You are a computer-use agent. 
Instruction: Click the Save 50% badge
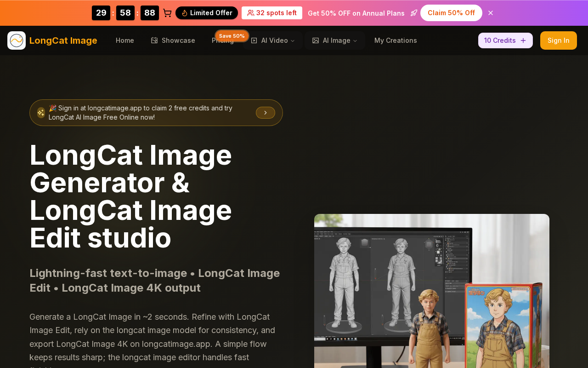coord(232,36)
